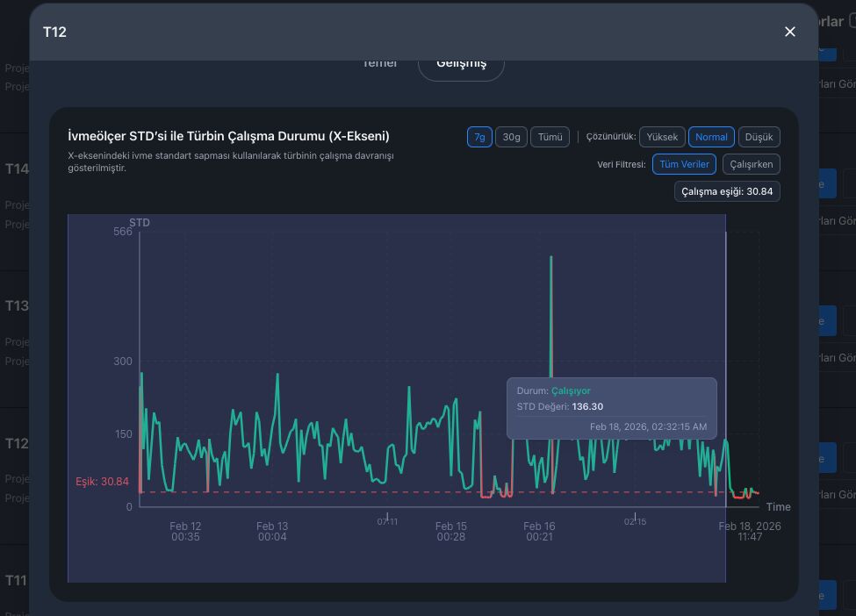
Task: Click the Feb 13 00:04 axis label
Action: click(x=272, y=532)
